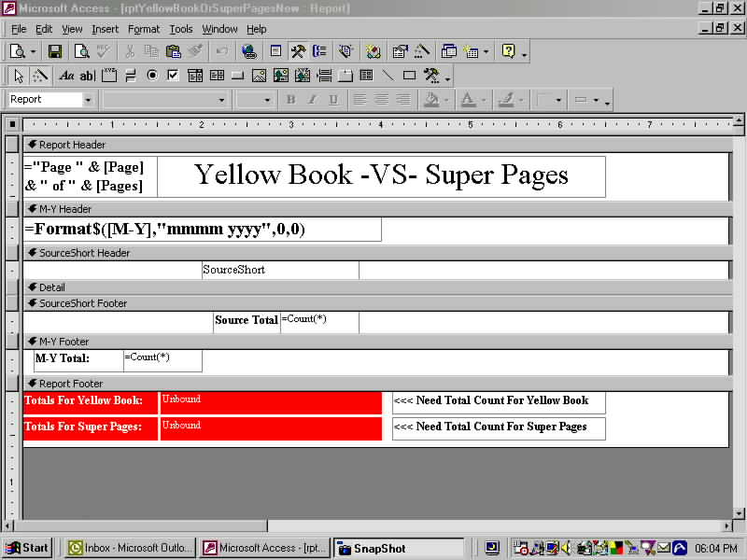Click the Paste clipboard icon

[x=173, y=51]
